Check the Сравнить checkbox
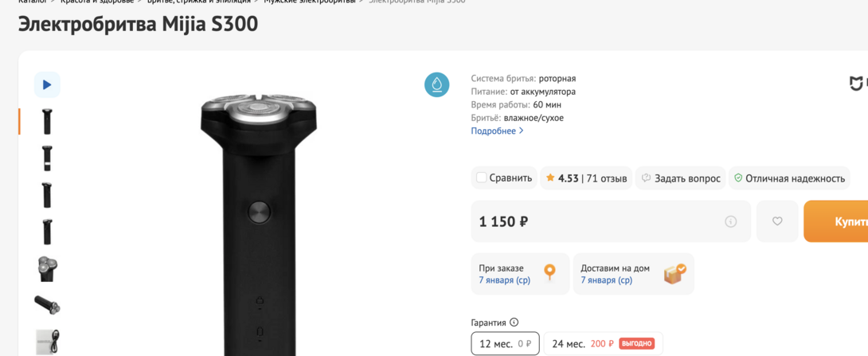The height and width of the screenshot is (356, 868). 481,178
